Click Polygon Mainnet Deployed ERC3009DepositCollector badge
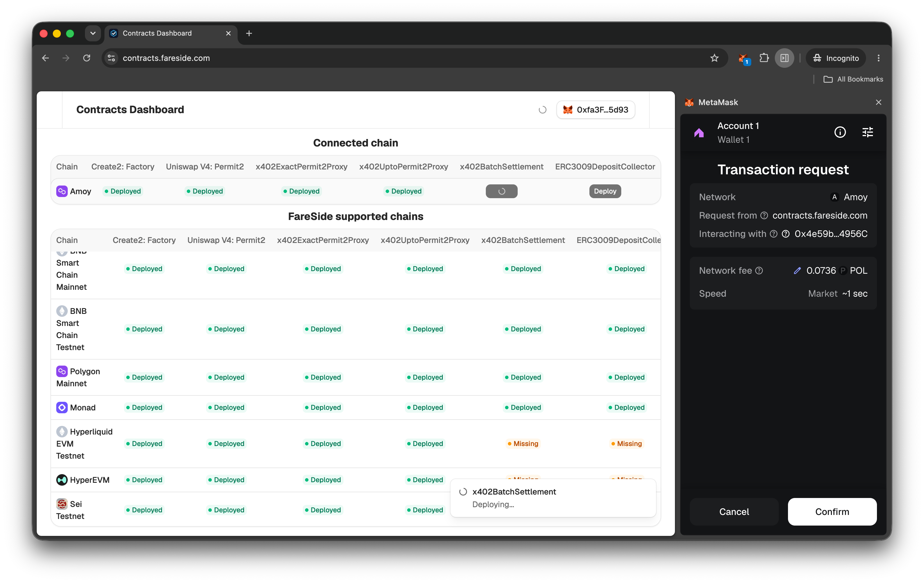Image resolution: width=924 pixels, height=583 pixels. 626,377
